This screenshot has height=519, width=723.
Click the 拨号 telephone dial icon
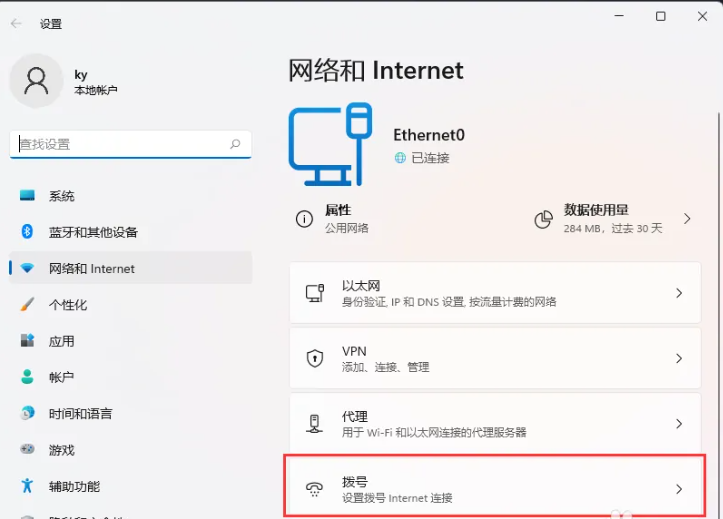point(314,489)
